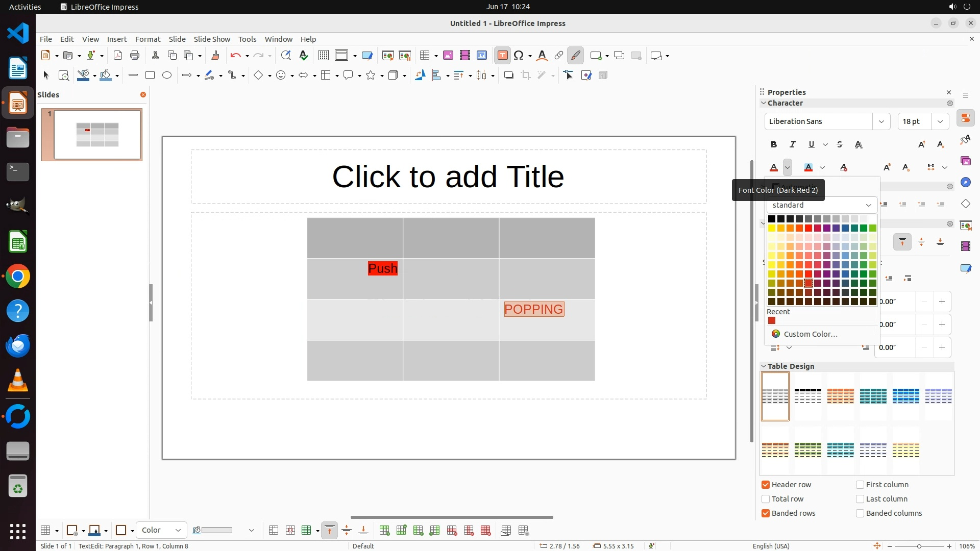Toggle the Banded columns checkbox

tap(860, 513)
